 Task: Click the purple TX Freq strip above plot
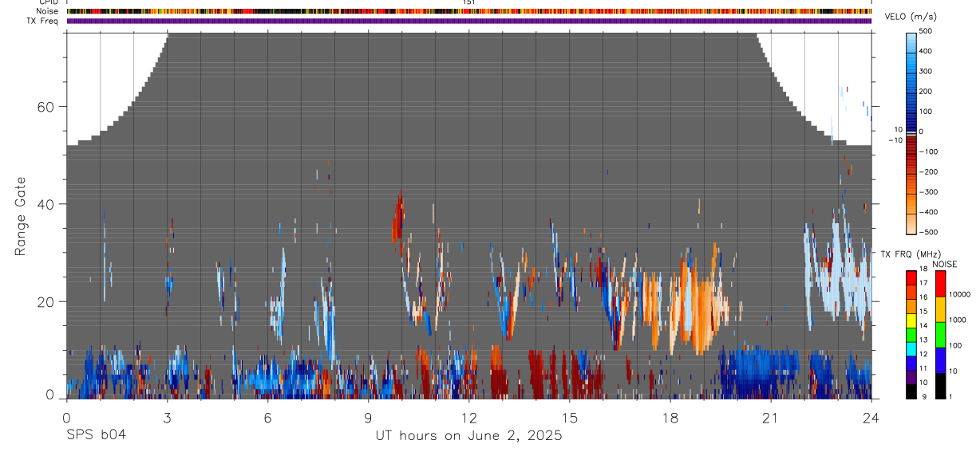point(469,21)
